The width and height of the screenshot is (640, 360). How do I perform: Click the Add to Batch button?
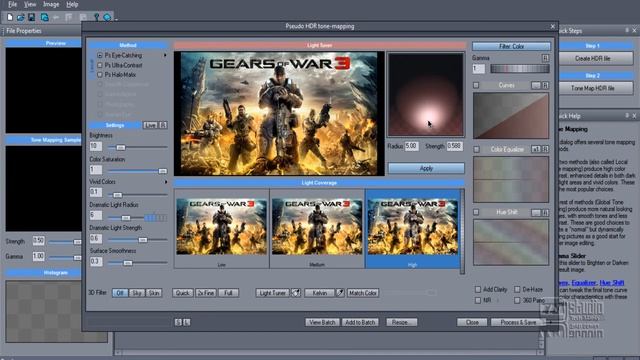pyautogui.click(x=360, y=322)
